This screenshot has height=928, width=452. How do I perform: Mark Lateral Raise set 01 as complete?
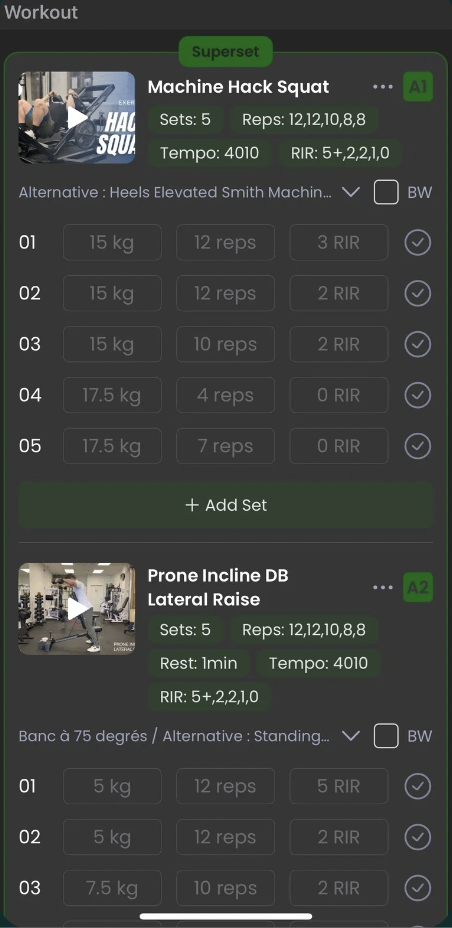418,786
